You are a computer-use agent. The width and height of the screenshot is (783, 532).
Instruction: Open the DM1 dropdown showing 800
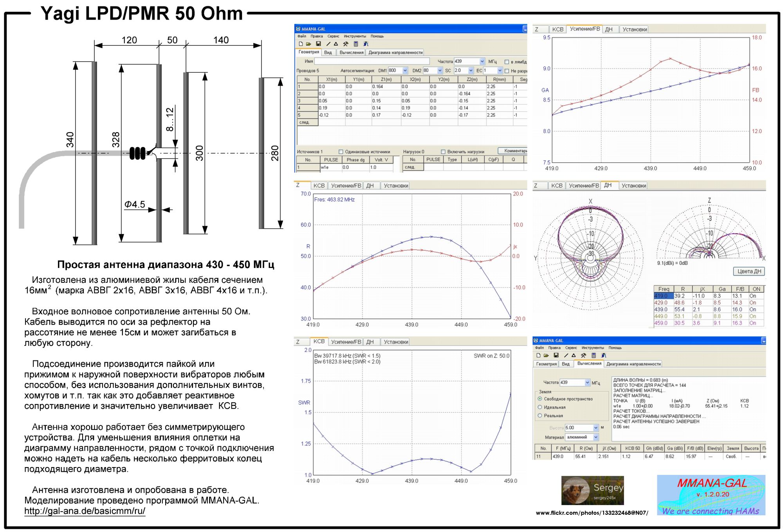click(405, 71)
